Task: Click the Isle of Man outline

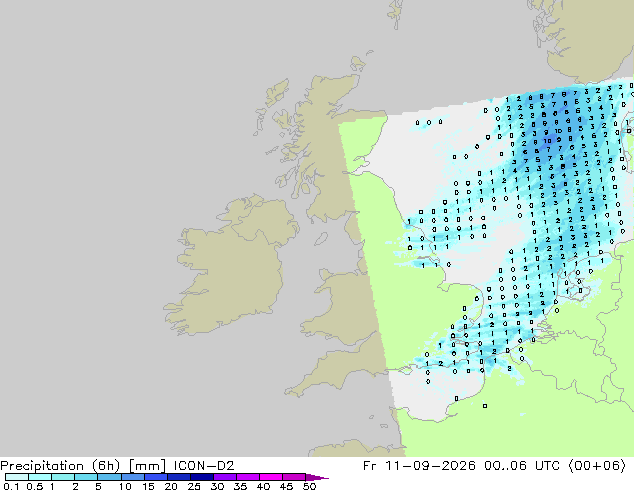Action: [x=321, y=239]
